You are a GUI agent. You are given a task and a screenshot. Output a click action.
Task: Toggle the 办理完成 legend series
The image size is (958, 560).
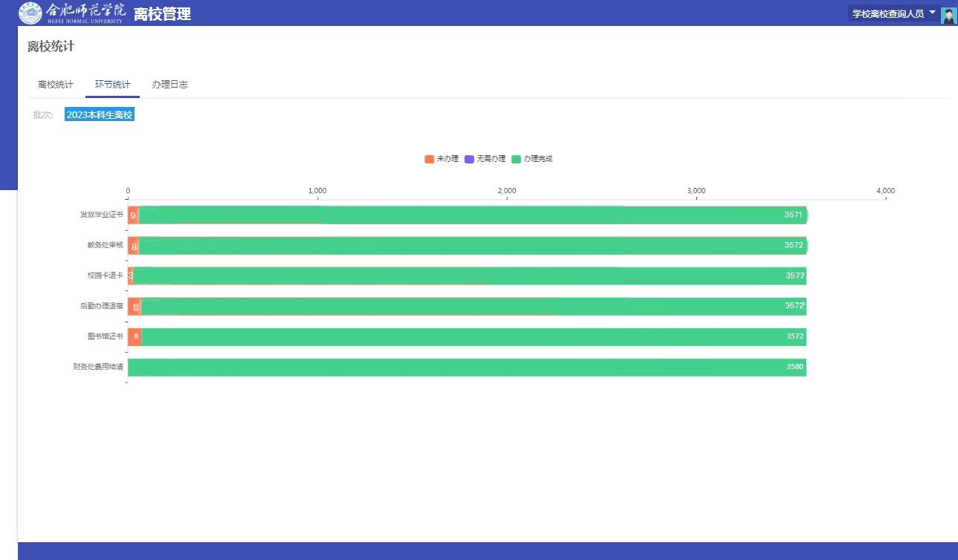pyautogui.click(x=532, y=159)
